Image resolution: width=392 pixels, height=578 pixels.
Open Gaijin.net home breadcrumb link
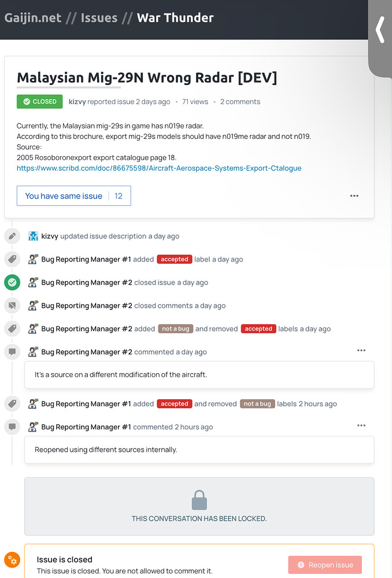33,18
